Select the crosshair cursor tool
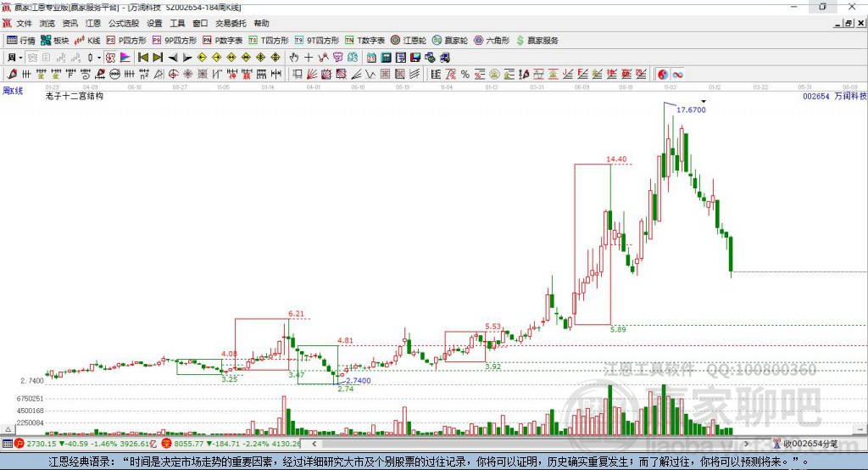 click(309, 58)
